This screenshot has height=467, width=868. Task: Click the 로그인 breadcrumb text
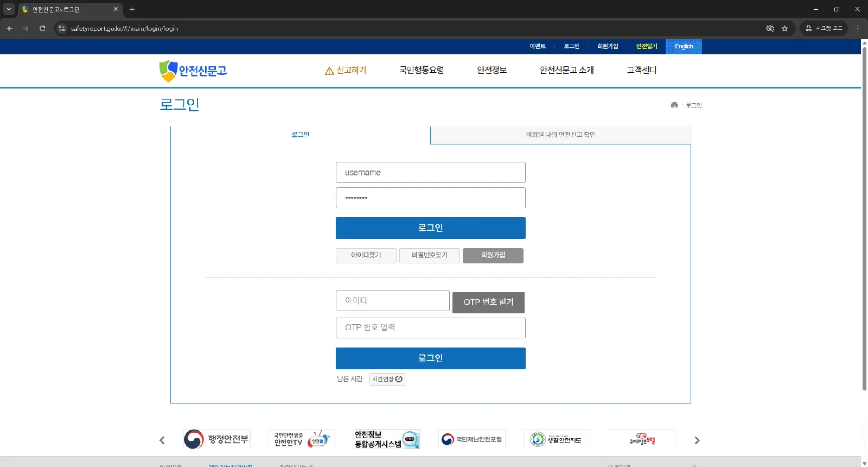click(694, 105)
